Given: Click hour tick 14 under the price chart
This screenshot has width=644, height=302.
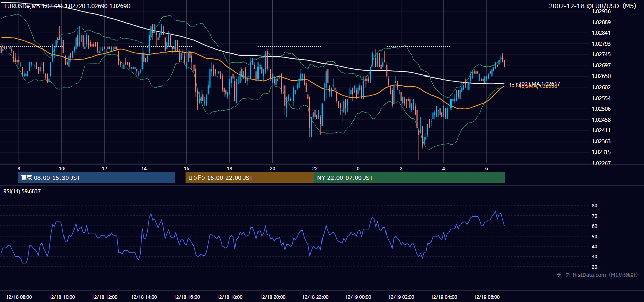Looking at the screenshot, I should tap(144, 168).
